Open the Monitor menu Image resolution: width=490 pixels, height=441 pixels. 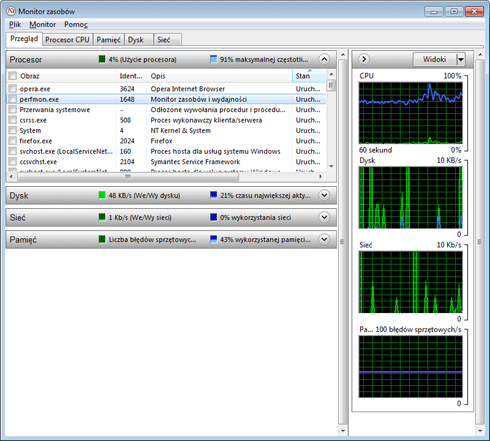pyautogui.click(x=43, y=24)
